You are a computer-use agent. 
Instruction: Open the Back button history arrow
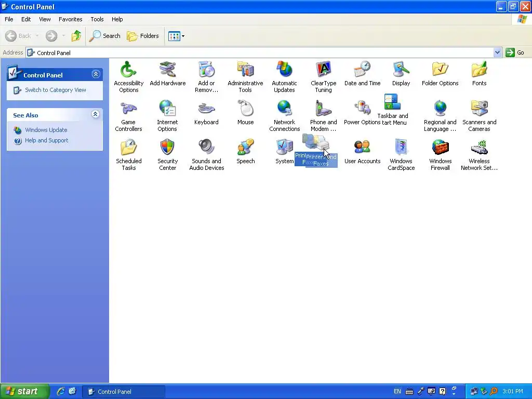tap(37, 36)
